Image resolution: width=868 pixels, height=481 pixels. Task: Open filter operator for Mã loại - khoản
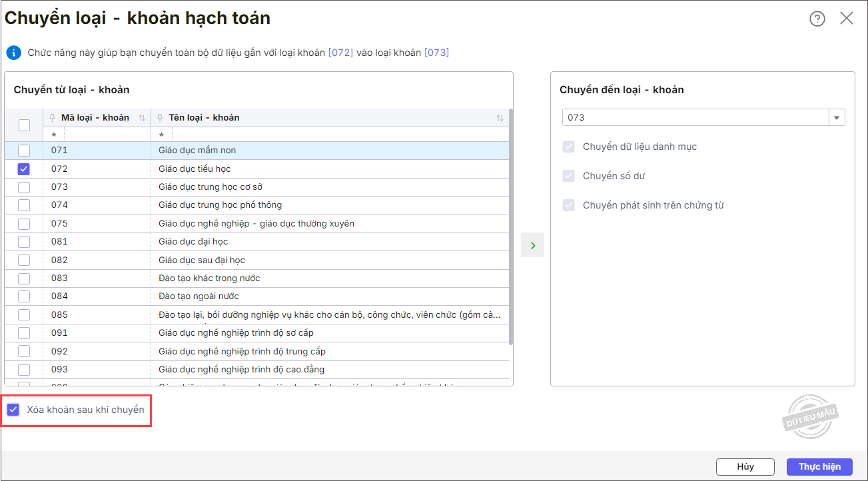(54, 135)
